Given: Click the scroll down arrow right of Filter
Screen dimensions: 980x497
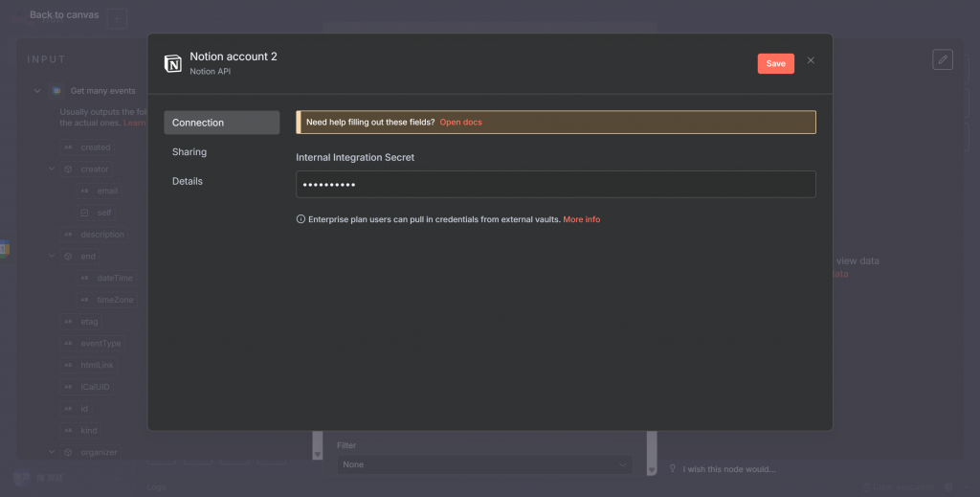Looking at the screenshot, I should click(x=652, y=470).
